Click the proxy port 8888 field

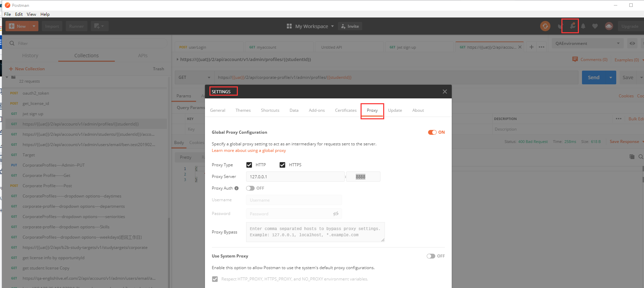(x=363, y=177)
